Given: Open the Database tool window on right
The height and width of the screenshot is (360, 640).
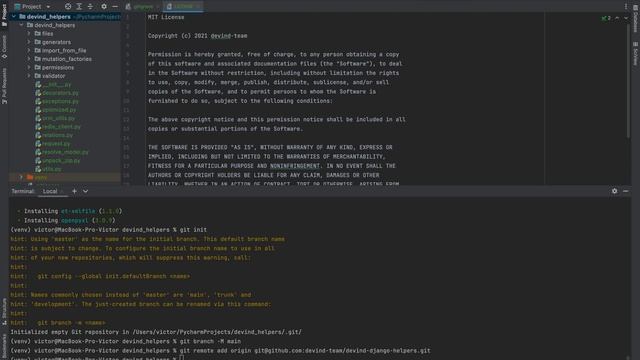Looking at the screenshot, I should pyautogui.click(x=636, y=18).
